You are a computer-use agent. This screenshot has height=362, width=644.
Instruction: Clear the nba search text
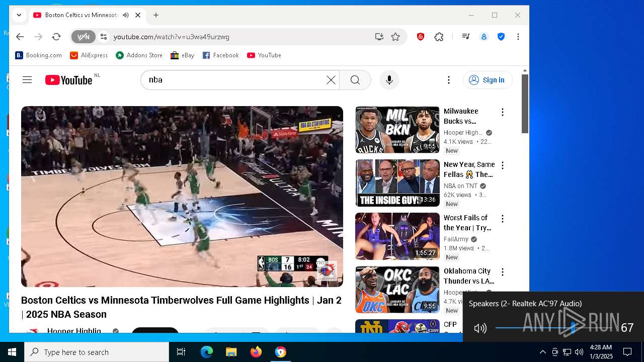pos(331,80)
